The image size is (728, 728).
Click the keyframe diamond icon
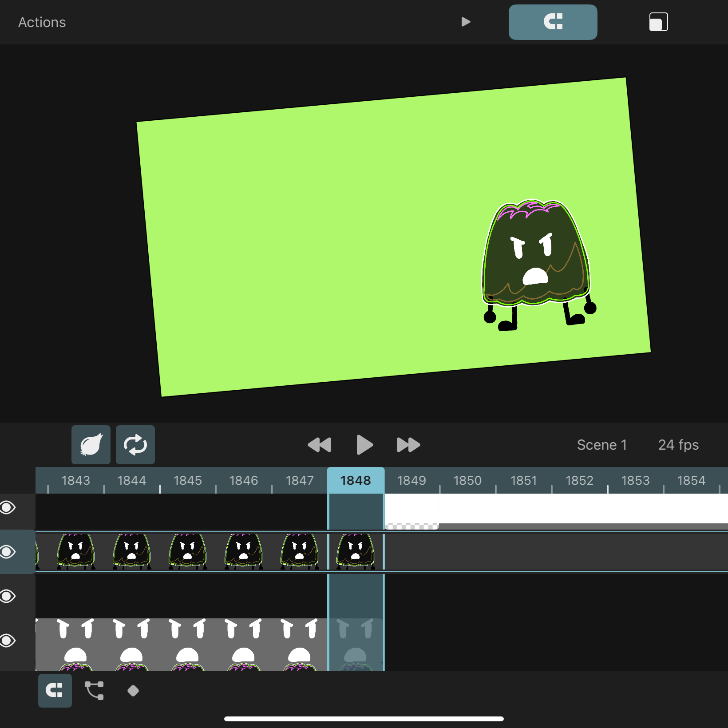(133, 691)
